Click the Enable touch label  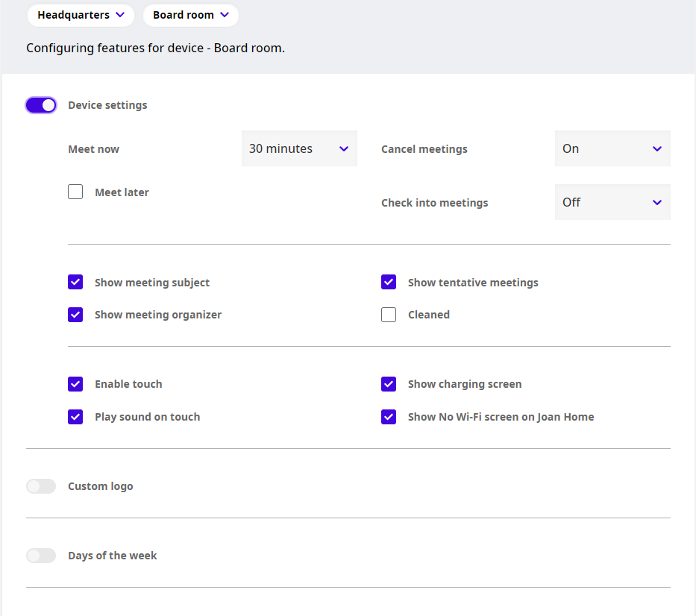[128, 384]
